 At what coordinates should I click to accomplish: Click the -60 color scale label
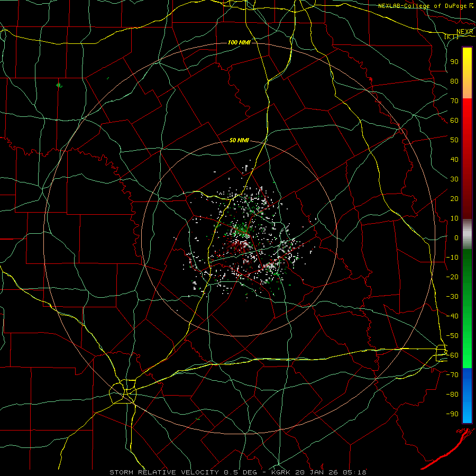(452, 355)
